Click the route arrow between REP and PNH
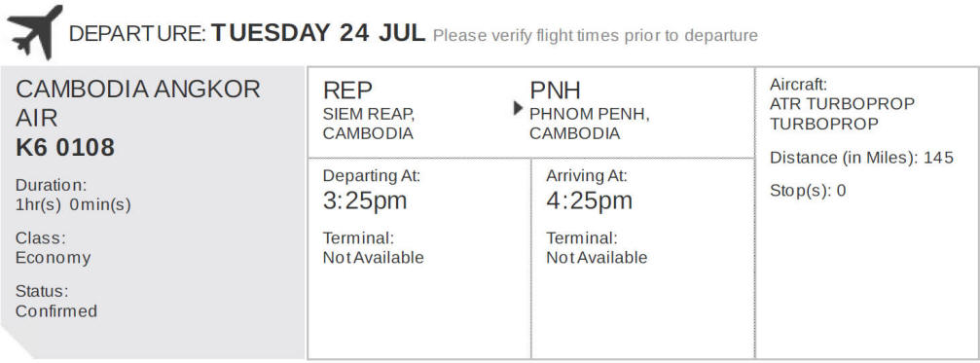The image size is (980, 363). tap(518, 108)
